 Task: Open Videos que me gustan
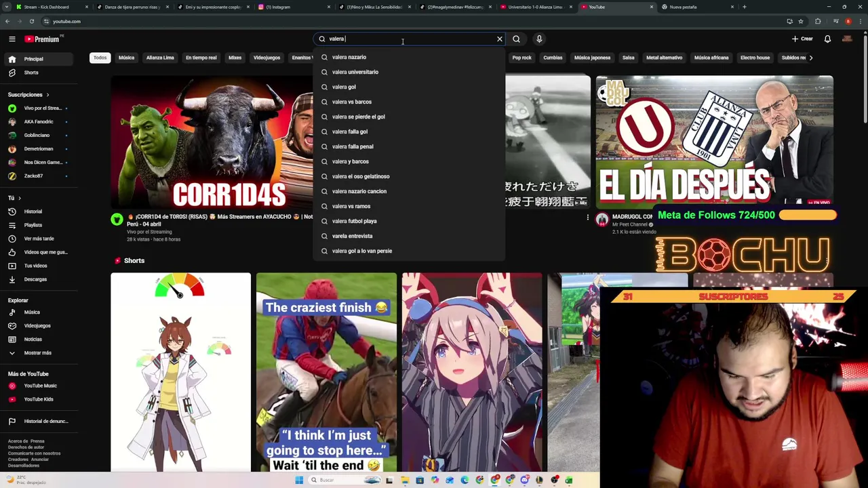pos(39,252)
